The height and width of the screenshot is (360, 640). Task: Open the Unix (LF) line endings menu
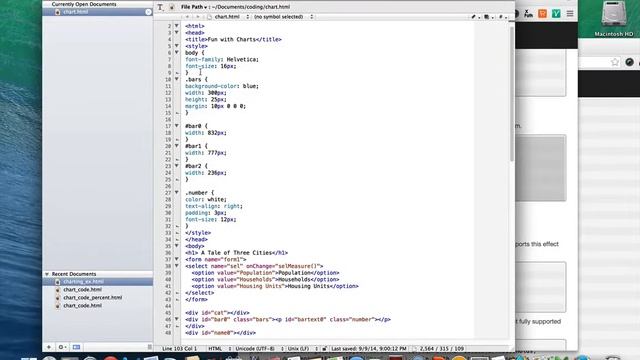302,349
